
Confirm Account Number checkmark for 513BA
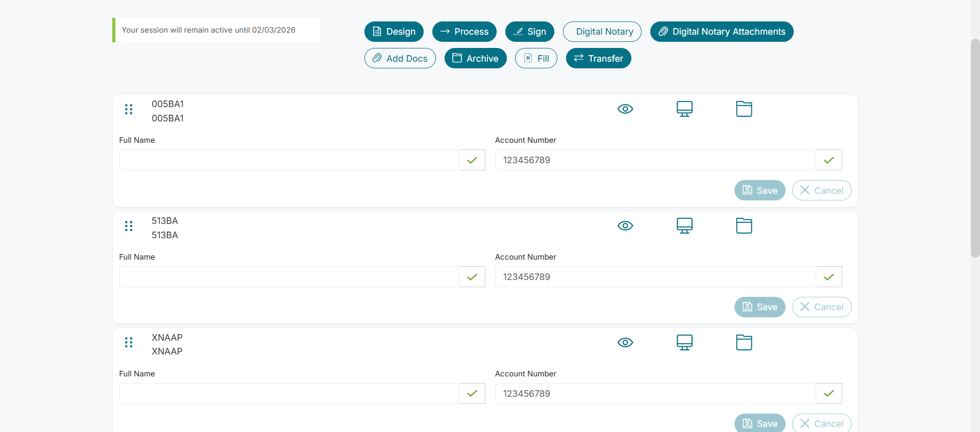(x=829, y=277)
